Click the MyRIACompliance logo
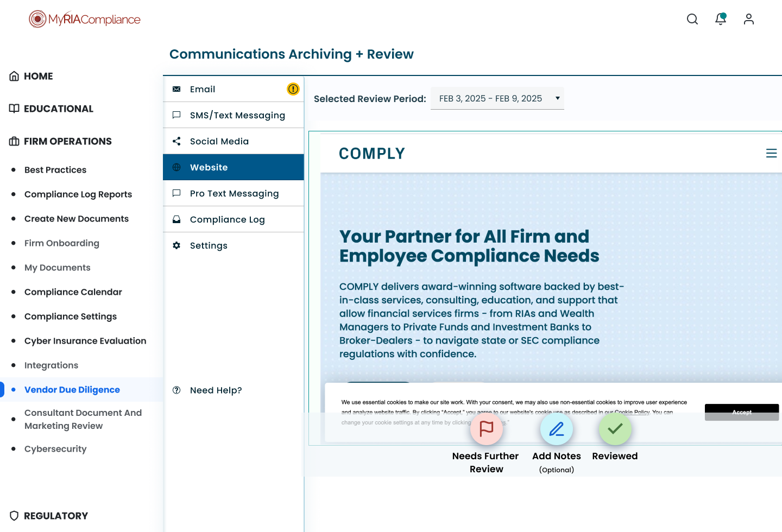 85,19
